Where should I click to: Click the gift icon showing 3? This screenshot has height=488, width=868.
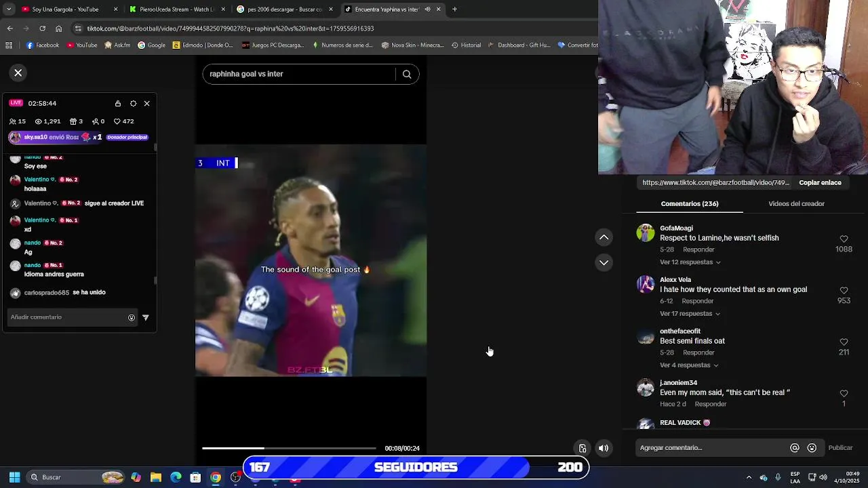click(73, 121)
